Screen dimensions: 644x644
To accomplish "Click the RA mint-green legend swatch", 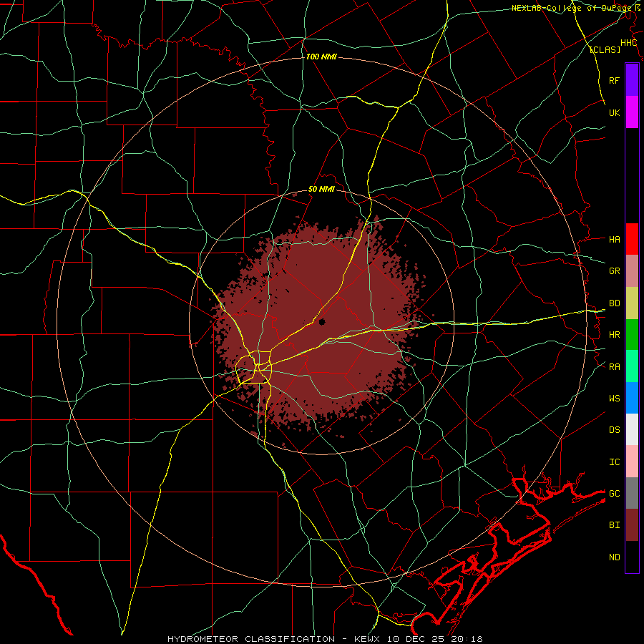I will coord(632,366).
